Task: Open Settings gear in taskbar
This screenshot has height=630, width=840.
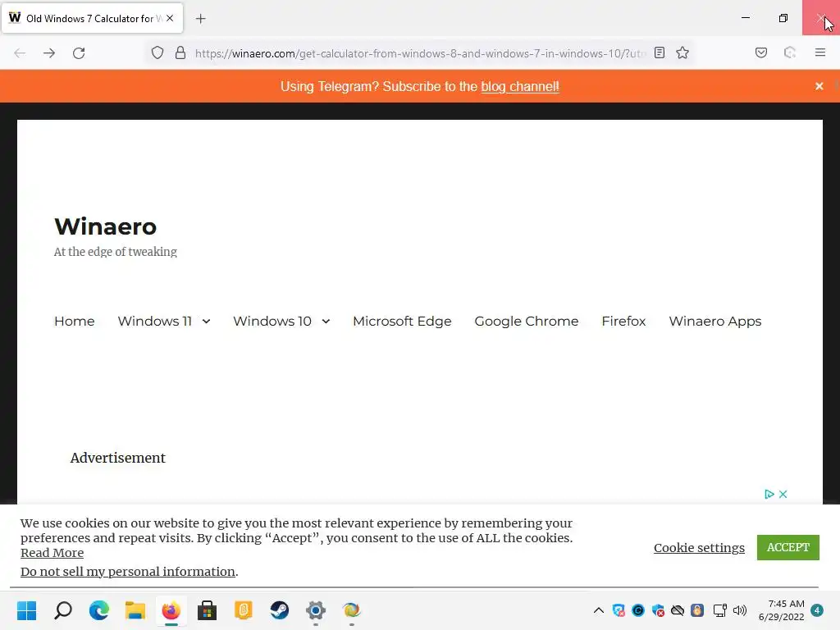Action: click(316, 610)
